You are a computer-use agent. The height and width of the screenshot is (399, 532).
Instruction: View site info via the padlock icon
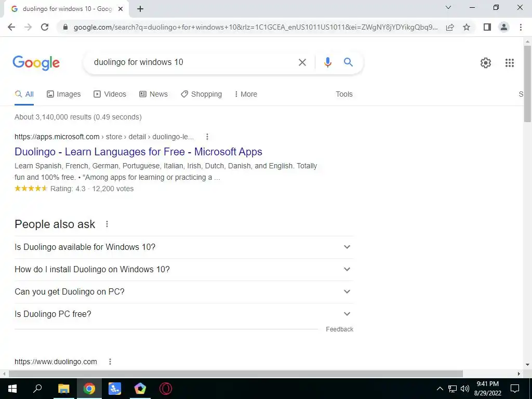[65, 27]
